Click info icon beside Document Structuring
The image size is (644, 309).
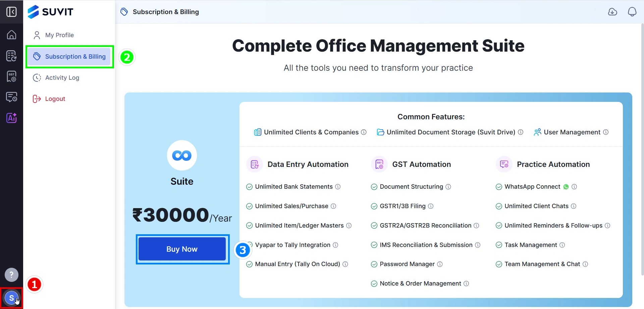point(448,187)
